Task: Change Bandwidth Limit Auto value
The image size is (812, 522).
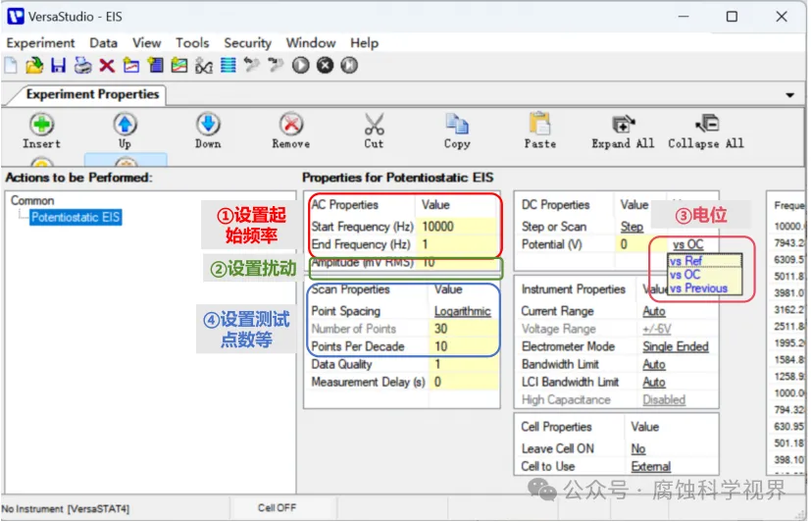Action: tap(654, 364)
